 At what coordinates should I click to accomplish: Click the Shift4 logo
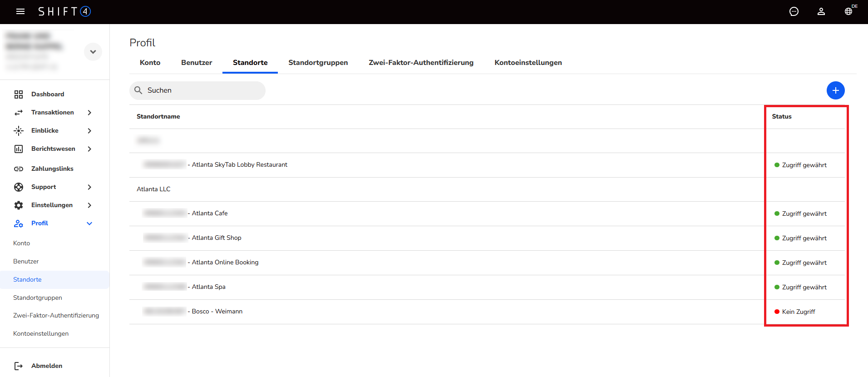[64, 11]
